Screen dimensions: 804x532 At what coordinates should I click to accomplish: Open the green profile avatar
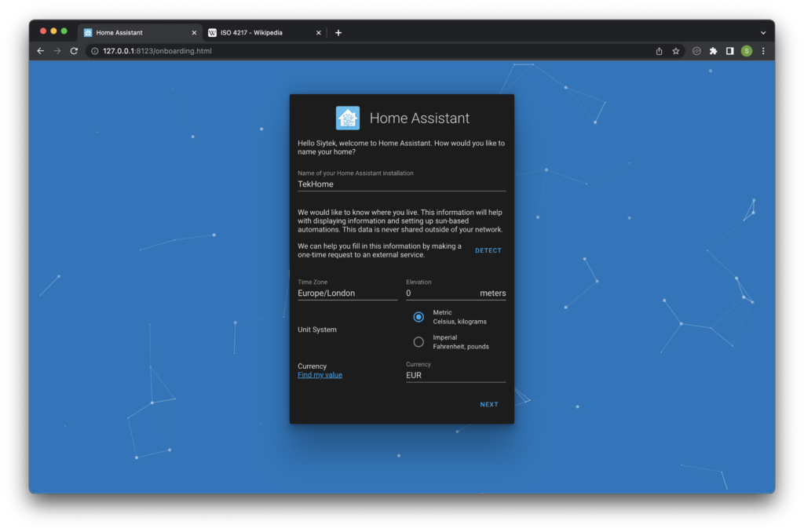pyautogui.click(x=747, y=51)
